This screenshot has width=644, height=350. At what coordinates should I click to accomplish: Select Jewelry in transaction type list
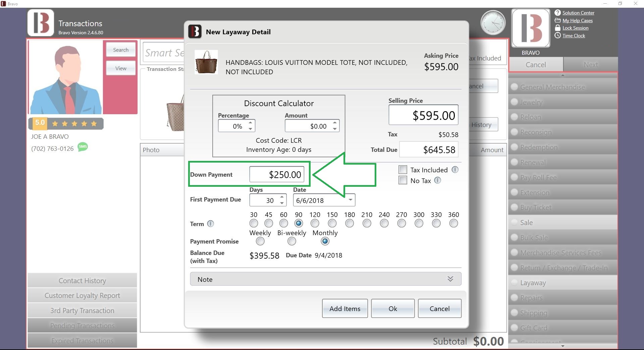tap(563, 102)
